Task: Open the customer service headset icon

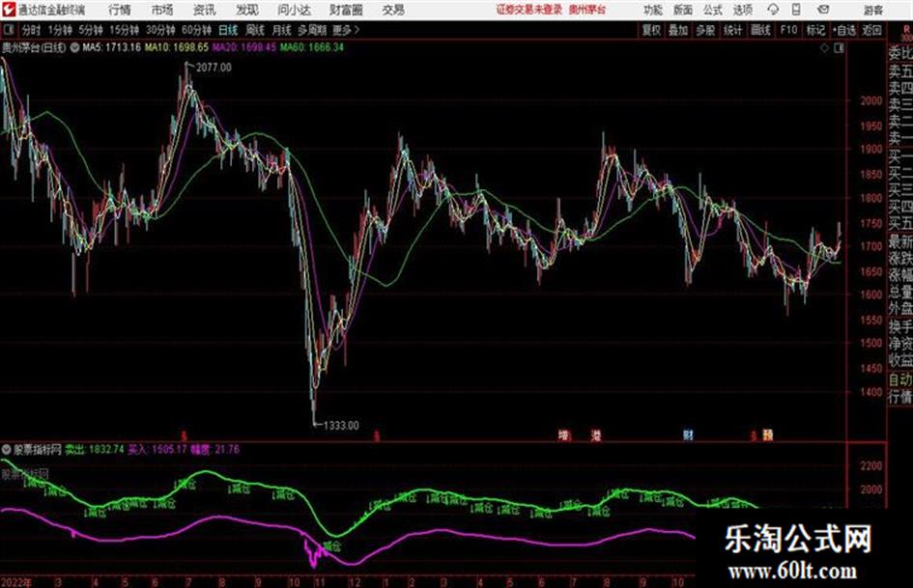Action: (773, 10)
